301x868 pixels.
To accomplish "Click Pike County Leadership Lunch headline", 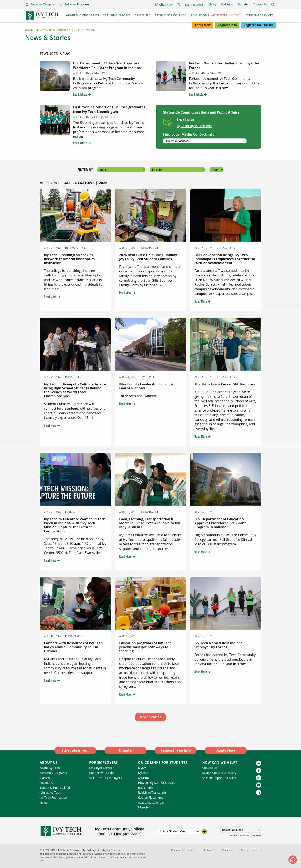I will pyautogui.click(x=146, y=386).
